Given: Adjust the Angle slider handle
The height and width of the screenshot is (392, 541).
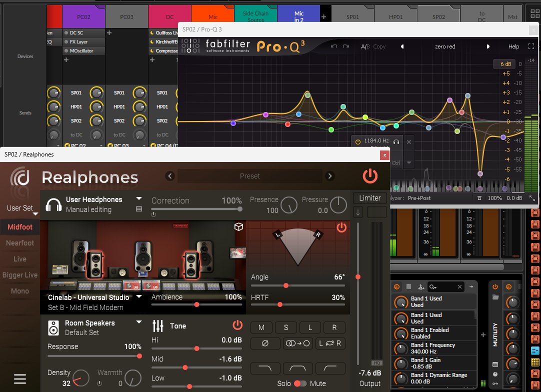Looking at the screenshot, I should [285, 285].
